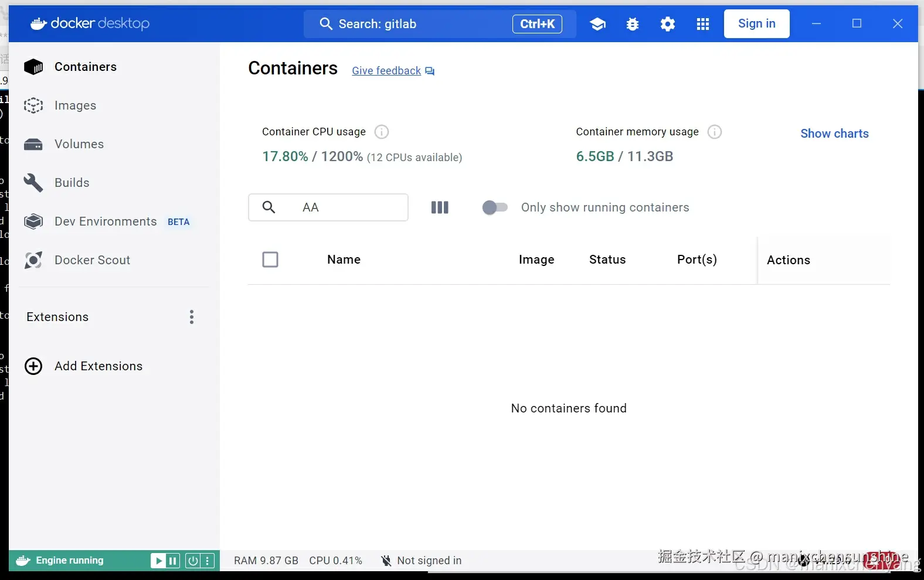Click the memory usage info icon
924x580 pixels.
(x=715, y=132)
